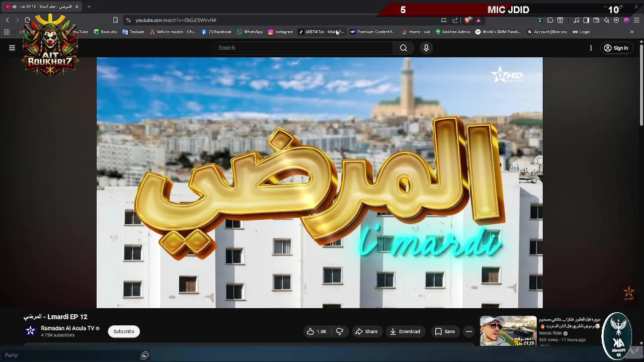Open the Book.xlsx bookmark
Viewport: 644px width, 362px height.
tap(106, 32)
